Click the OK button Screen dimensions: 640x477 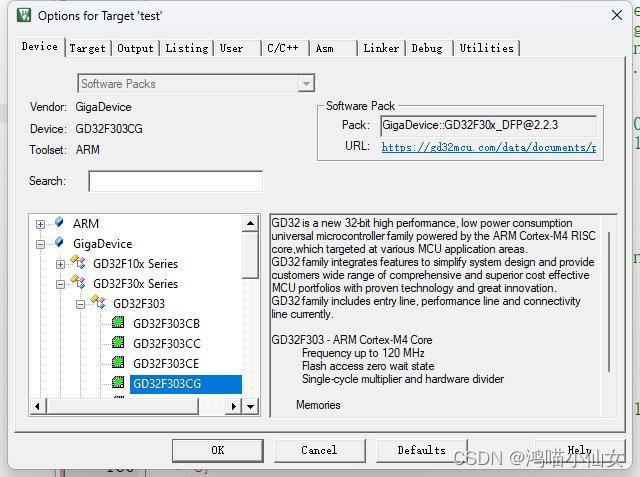[x=218, y=450]
